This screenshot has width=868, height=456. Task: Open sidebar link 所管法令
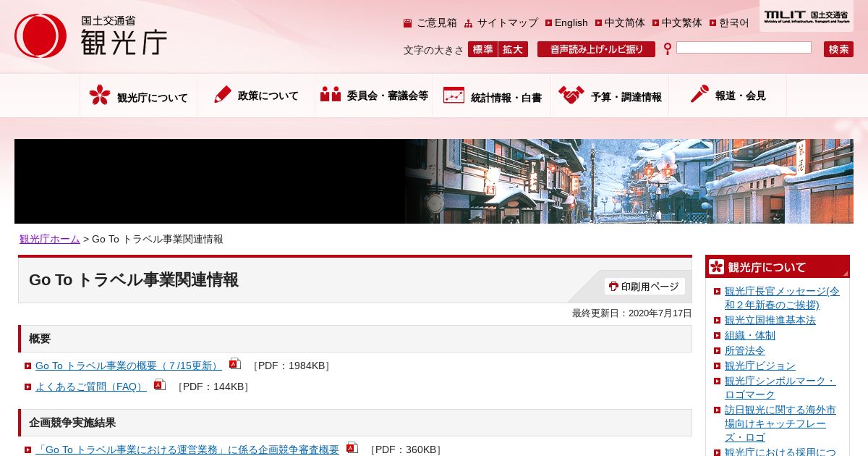(x=745, y=350)
